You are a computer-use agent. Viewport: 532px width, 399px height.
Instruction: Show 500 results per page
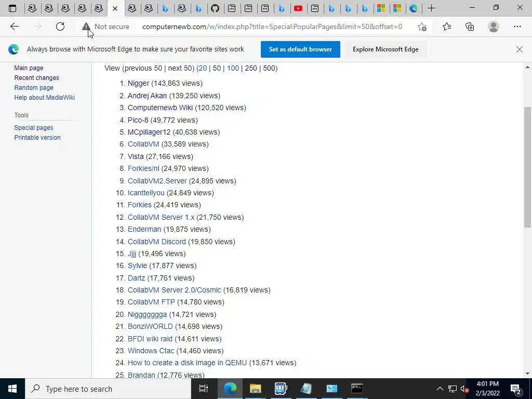point(269,68)
